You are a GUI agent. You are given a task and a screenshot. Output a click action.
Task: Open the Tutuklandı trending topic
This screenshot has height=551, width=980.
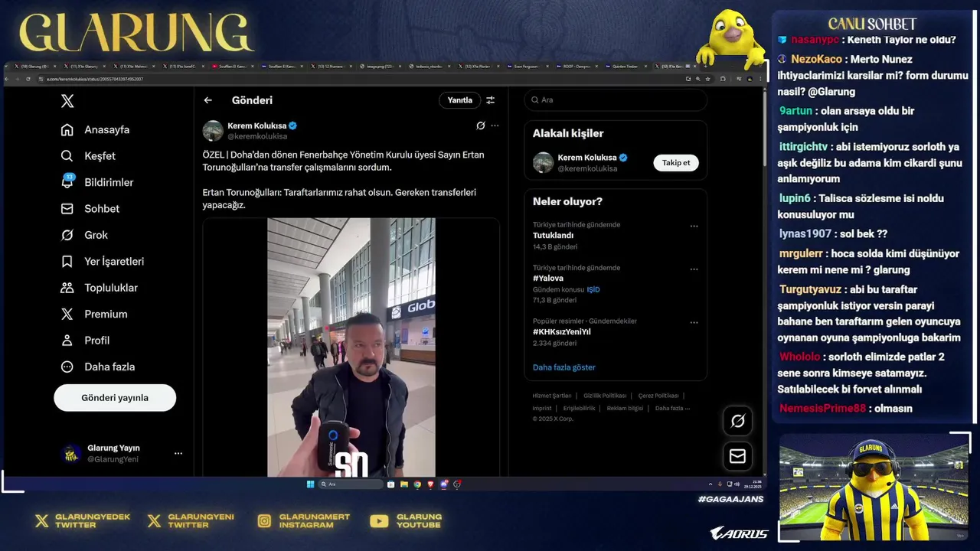coord(553,236)
